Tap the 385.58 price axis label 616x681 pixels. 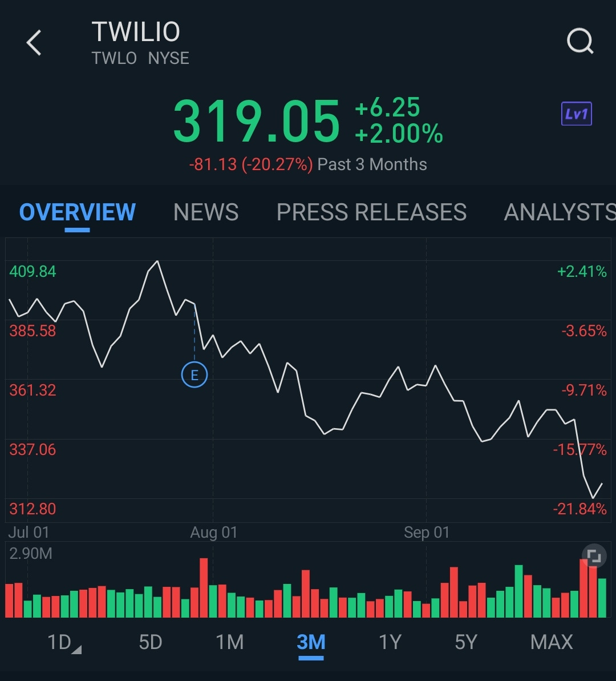click(33, 332)
